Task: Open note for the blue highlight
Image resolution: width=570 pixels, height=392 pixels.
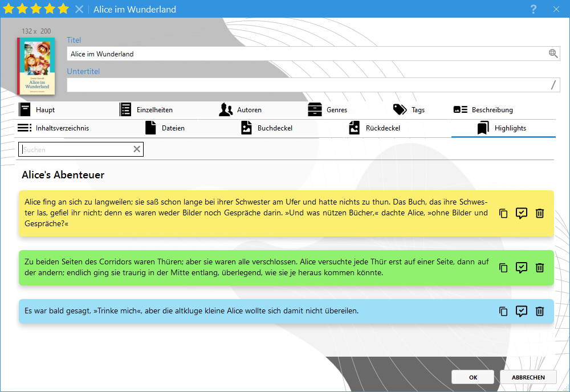Action: point(521,311)
